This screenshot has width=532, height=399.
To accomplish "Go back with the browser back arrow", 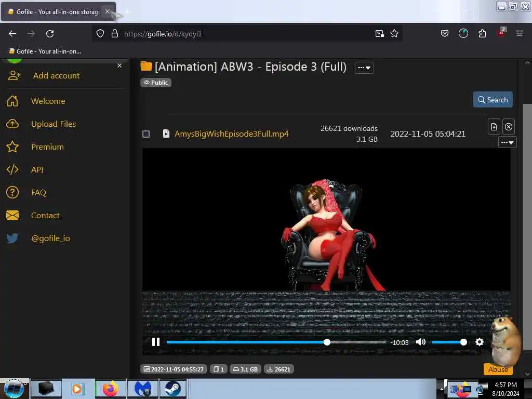I will [12, 34].
